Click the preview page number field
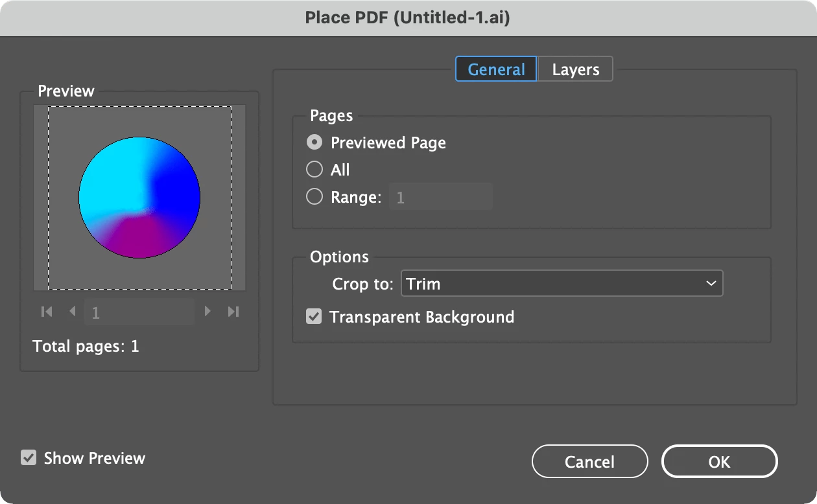The width and height of the screenshot is (817, 504). [139, 313]
